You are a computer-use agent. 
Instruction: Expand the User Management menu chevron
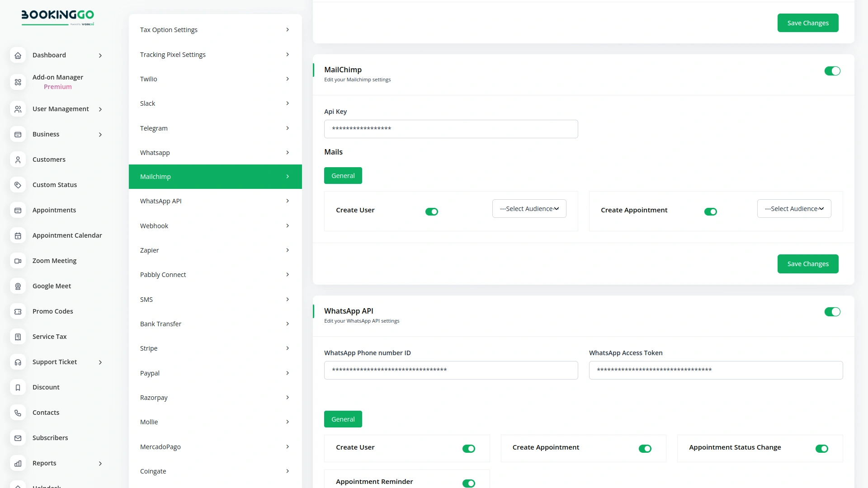(x=100, y=109)
